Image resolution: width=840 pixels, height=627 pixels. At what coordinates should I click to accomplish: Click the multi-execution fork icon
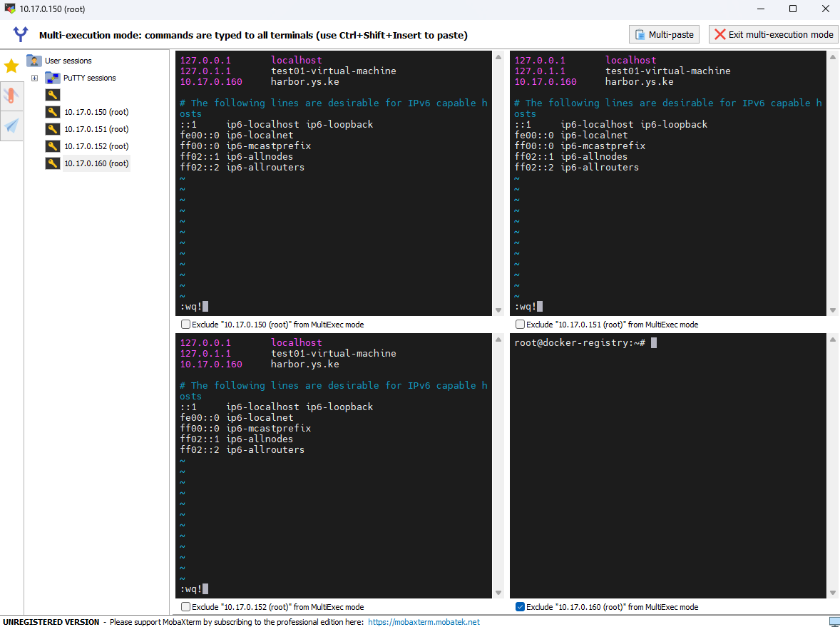coord(21,34)
